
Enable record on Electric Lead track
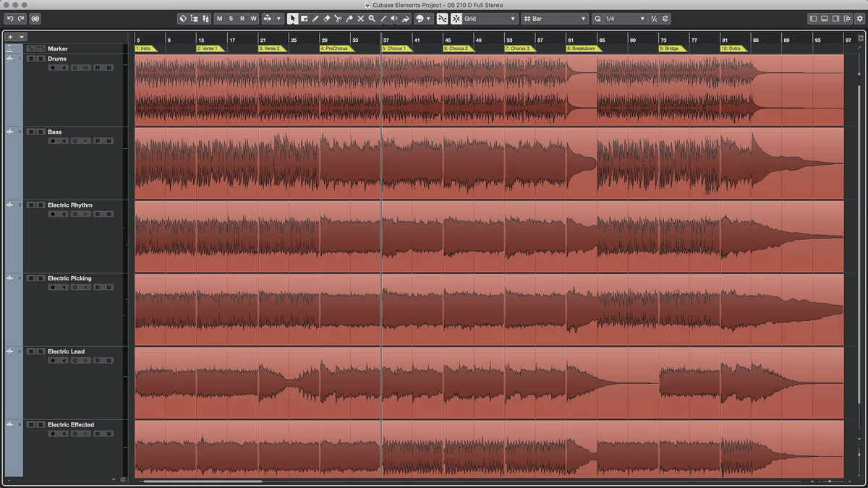point(53,361)
